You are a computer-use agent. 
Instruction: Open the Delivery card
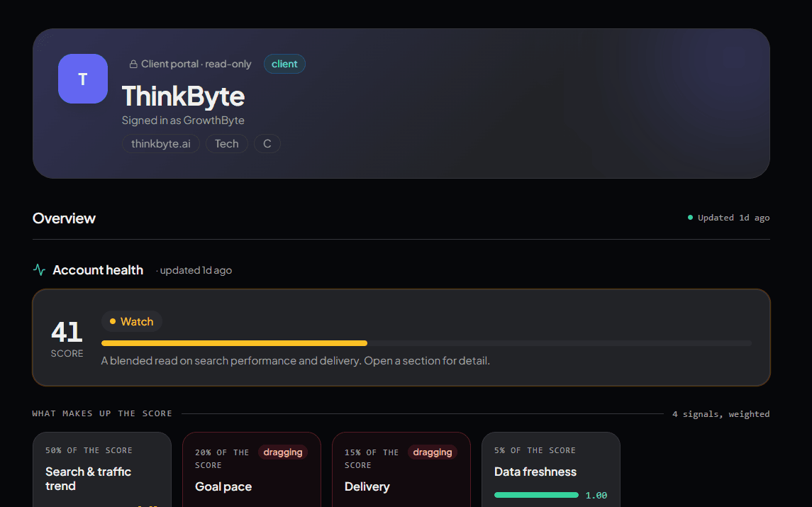(x=401, y=469)
